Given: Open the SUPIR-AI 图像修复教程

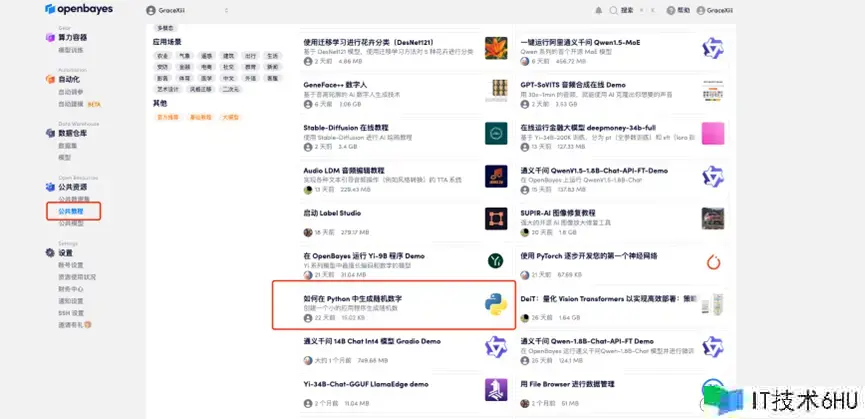Looking at the screenshot, I should point(558,213).
